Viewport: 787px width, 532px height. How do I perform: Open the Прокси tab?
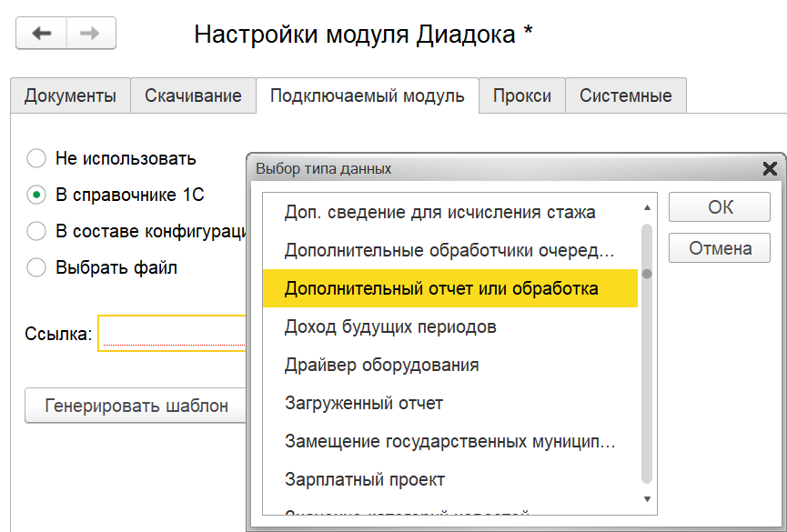click(521, 95)
